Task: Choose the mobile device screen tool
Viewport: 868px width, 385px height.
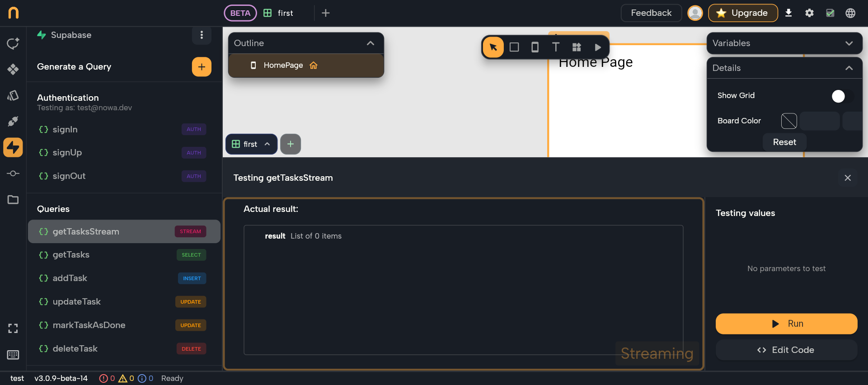Action: 535,47
